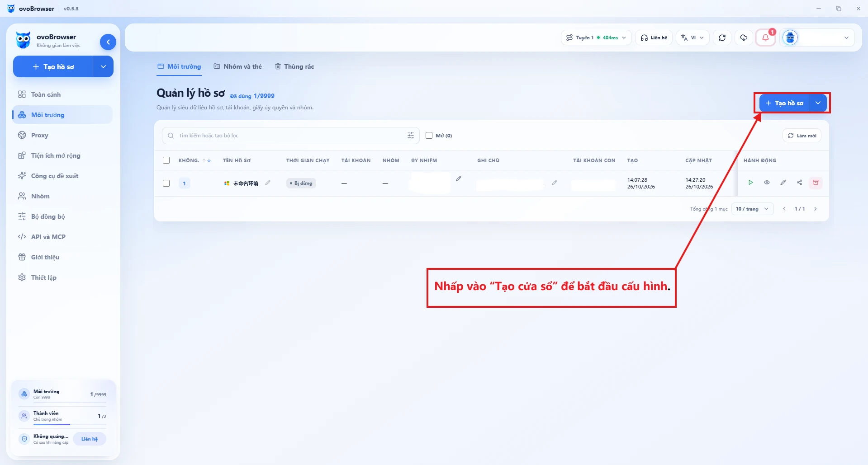Click the TẠO column header
Screen dimensions: 868x465
tap(632, 160)
